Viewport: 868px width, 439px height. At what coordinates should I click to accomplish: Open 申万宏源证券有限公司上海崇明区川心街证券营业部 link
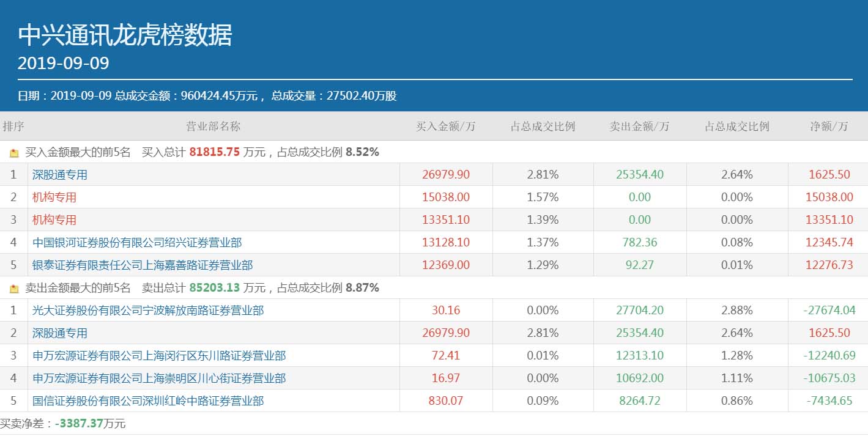[x=159, y=378]
